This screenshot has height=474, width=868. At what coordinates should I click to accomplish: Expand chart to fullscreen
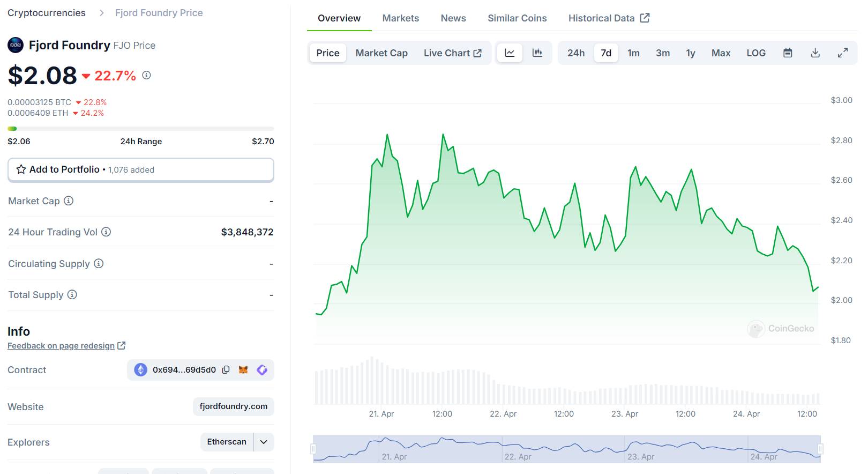coord(843,53)
